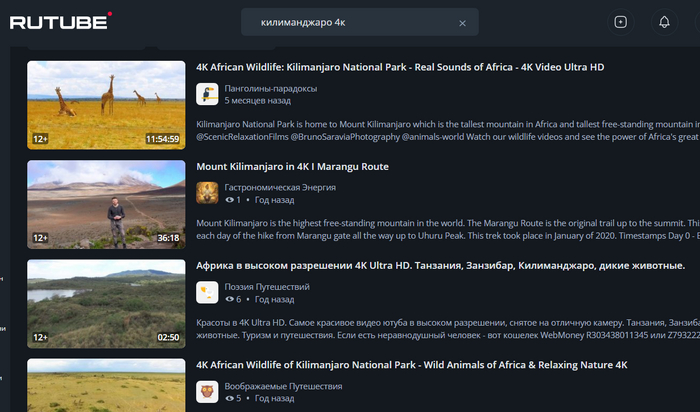Clear the search field with X icon
The height and width of the screenshot is (412, 700).
[x=462, y=22]
